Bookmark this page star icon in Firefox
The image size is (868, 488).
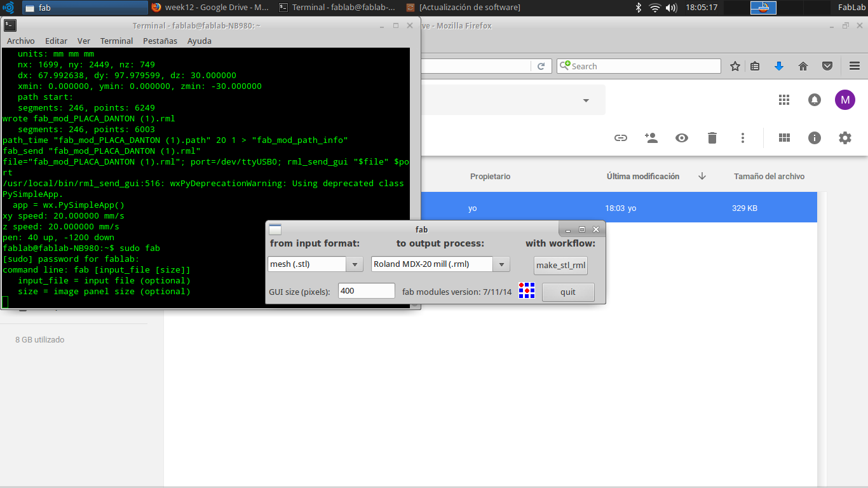(735, 66)
